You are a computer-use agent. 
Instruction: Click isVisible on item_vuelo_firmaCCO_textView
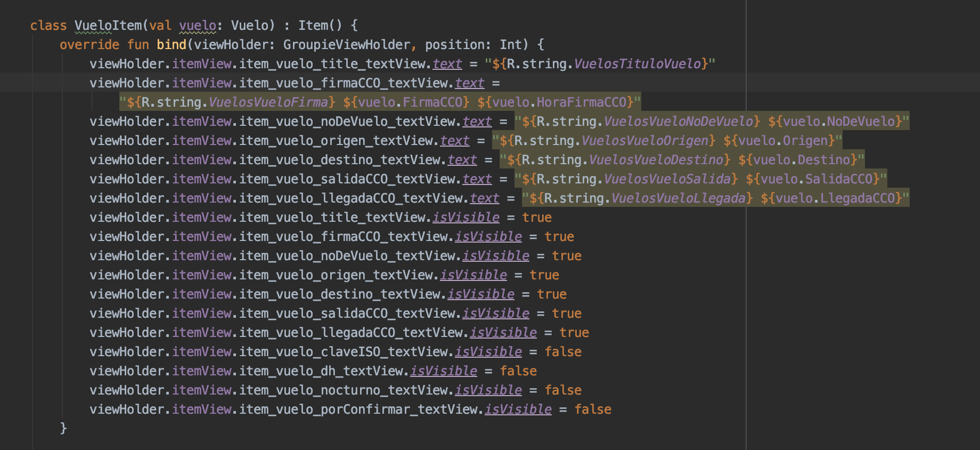pyautogui.click(x=488, y=237)
